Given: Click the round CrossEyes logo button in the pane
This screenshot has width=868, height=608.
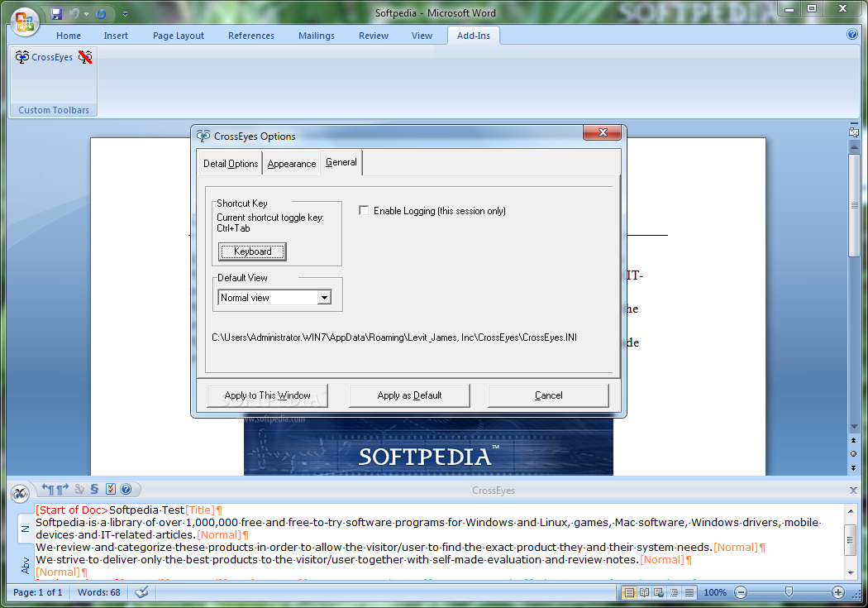Looking at the screenshot, I should (x=20, y=493).
